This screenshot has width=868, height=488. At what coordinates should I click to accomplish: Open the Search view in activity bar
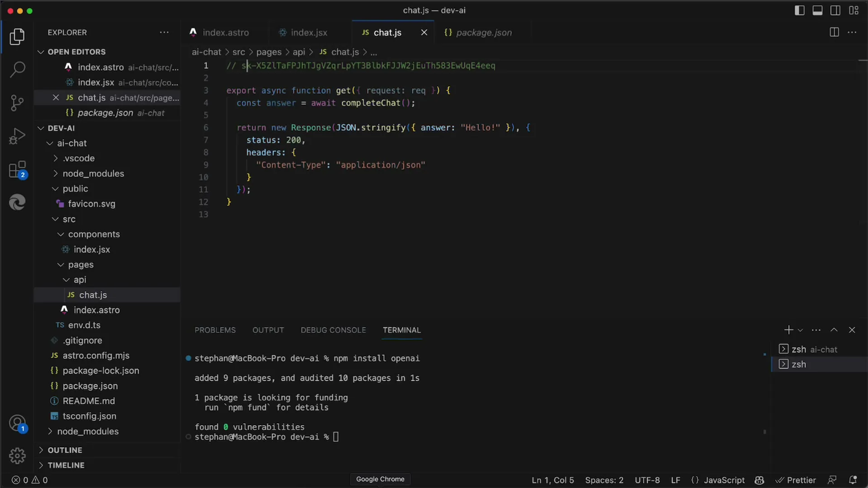17,70
